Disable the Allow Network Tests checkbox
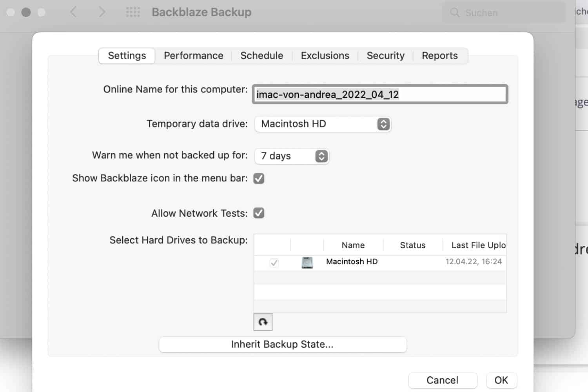588x392 pixels. tap(259, 213)
